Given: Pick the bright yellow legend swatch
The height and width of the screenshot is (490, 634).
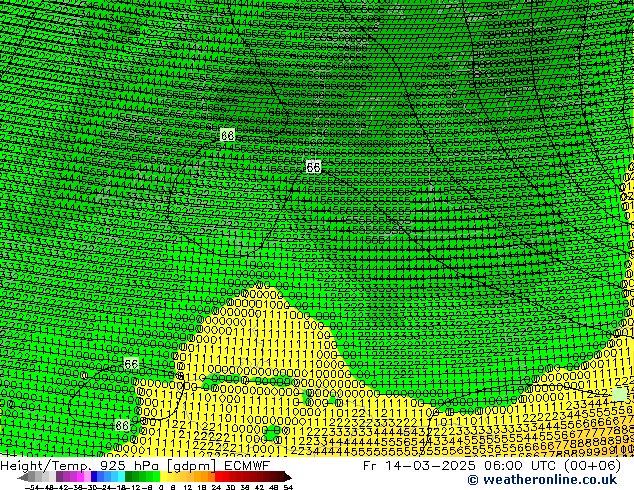Looking at the screenshot, I should pyautogui.click(x=163, y=477).
